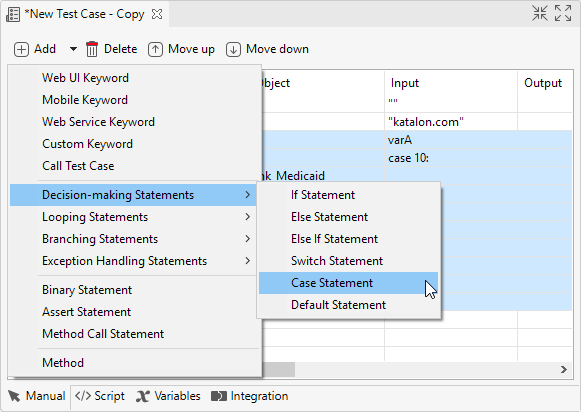
Task: Click the horizontal scrollbar right arrow
Action: (564, 369)
